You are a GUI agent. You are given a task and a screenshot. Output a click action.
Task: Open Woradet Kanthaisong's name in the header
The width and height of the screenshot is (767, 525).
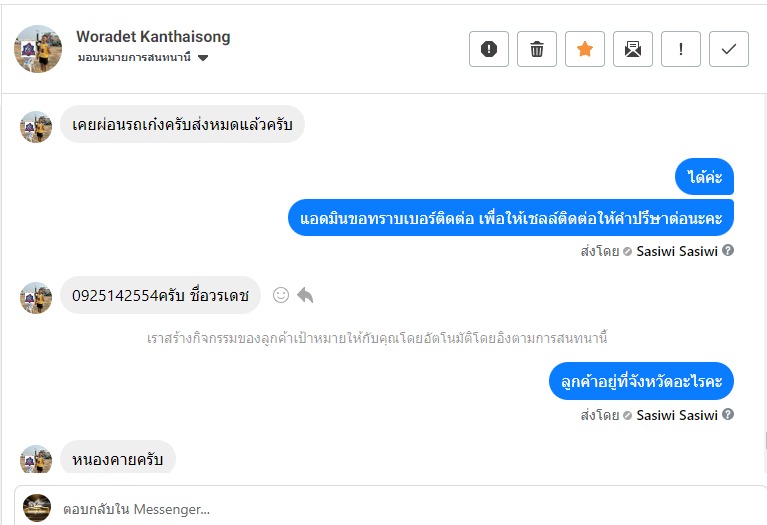153,37
